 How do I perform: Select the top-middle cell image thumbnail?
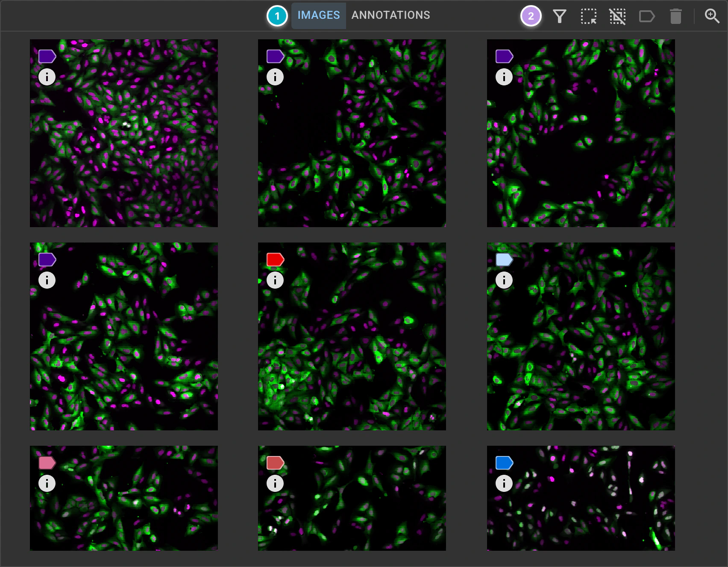pos(352,133)
